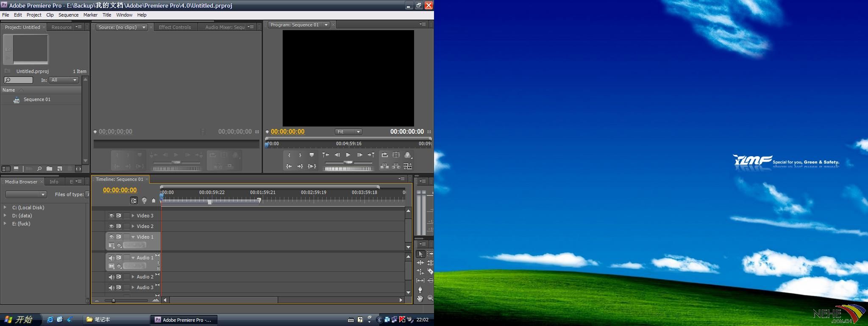Collapse the Audio 1 track

click(x=133, y=258)
